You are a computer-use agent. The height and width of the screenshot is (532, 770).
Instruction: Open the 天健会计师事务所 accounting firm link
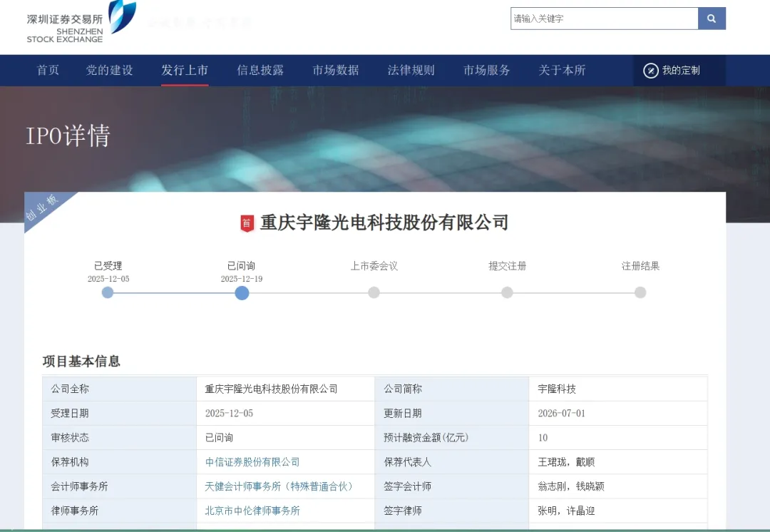pyautogui.click(x=279, y=487)
